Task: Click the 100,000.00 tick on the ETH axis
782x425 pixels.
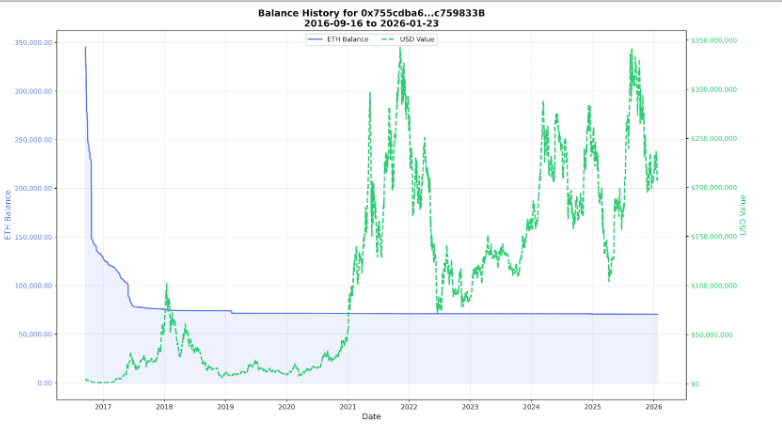Action: click(33, 286)
